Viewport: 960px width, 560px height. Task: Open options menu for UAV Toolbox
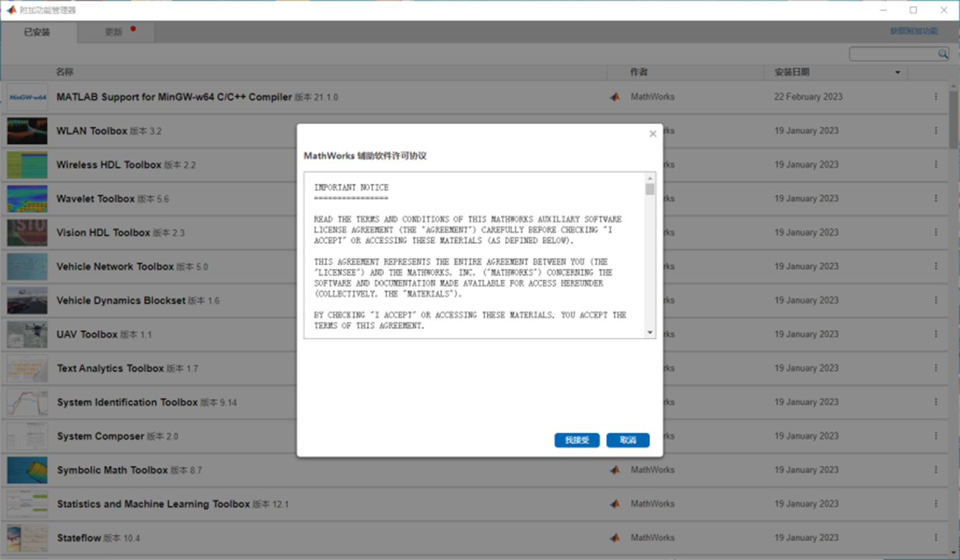pos(936,334)
